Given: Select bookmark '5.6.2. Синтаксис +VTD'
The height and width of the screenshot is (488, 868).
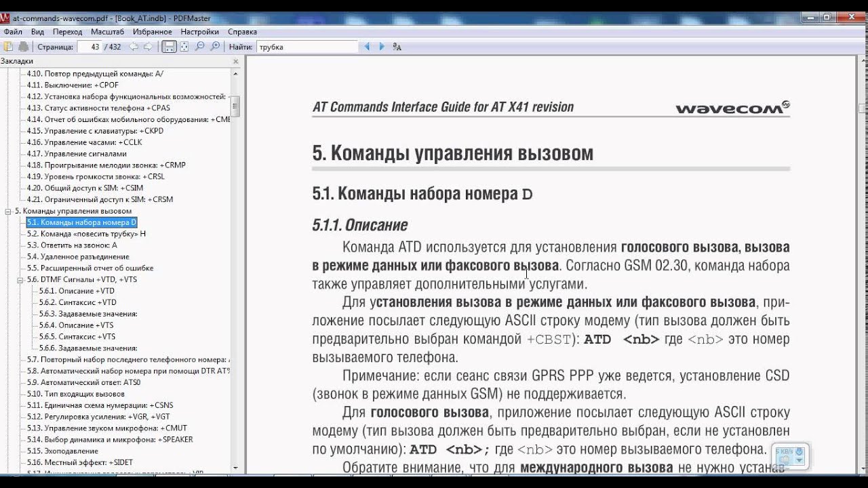Looking at the screenshot, I should click(77, 302).
